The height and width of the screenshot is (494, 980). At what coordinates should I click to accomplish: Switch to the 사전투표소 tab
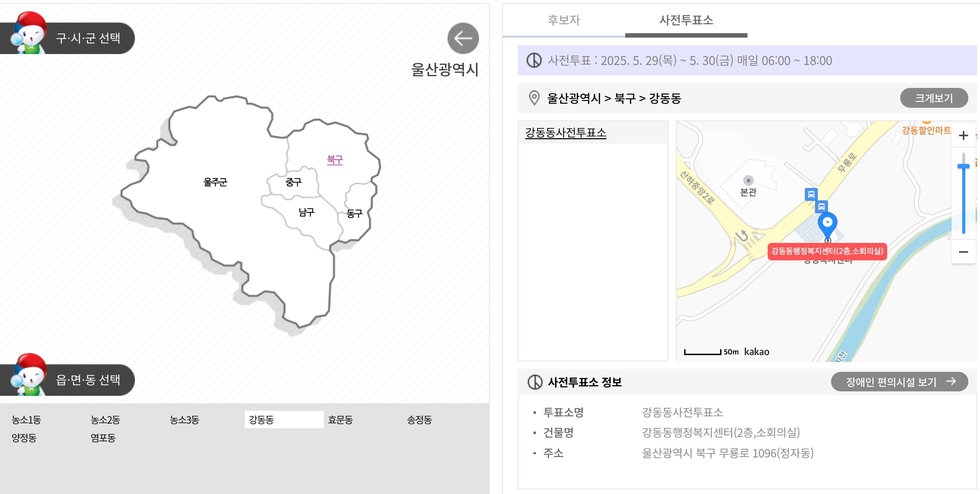click(x=686, y=20)
